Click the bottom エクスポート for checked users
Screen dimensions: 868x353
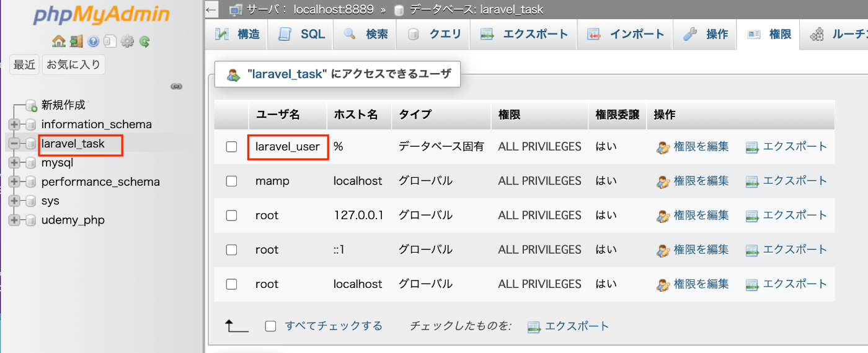coord(569,326)
